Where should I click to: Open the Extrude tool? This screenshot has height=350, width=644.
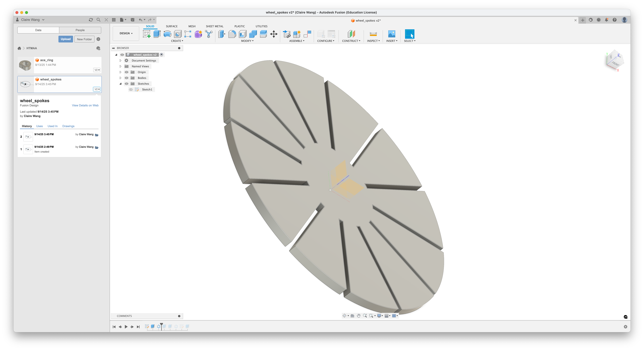157,34
